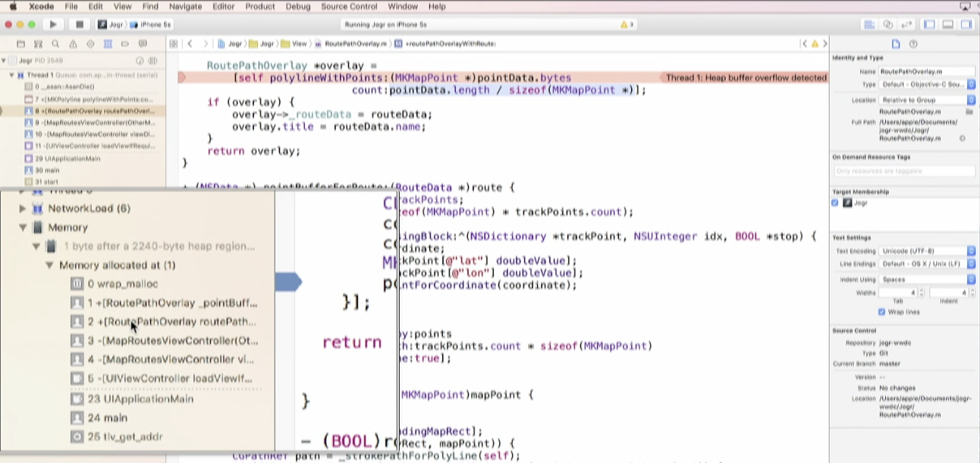Adjust the Tab width stepper
The height and width of the screenshot is (463, 980).
click(921, 293)
